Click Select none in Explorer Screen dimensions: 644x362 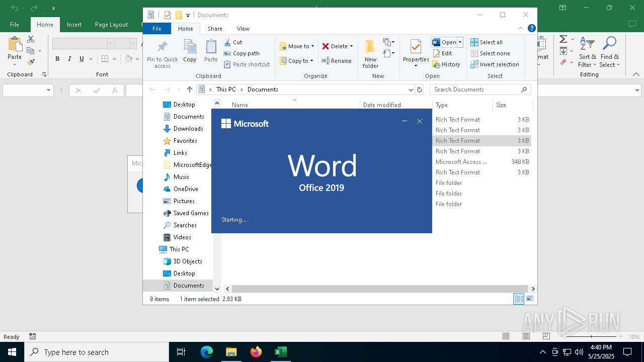click(490, 53)
